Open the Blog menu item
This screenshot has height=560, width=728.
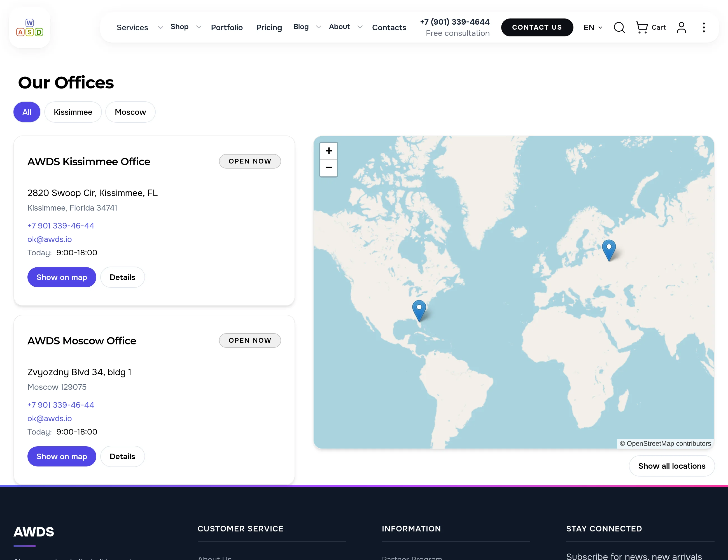[x=301, y=27]
